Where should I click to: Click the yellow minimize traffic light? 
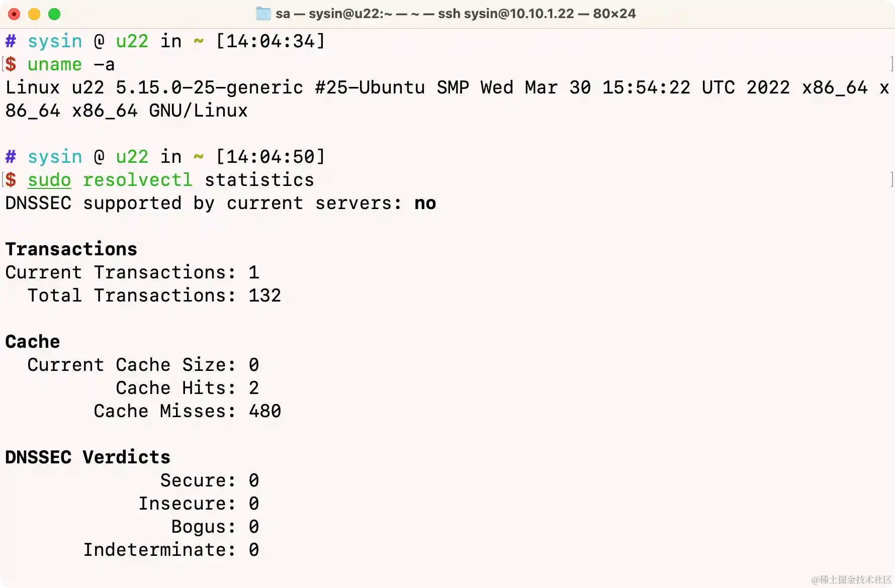pyautogui.click(x=34, y=14)
